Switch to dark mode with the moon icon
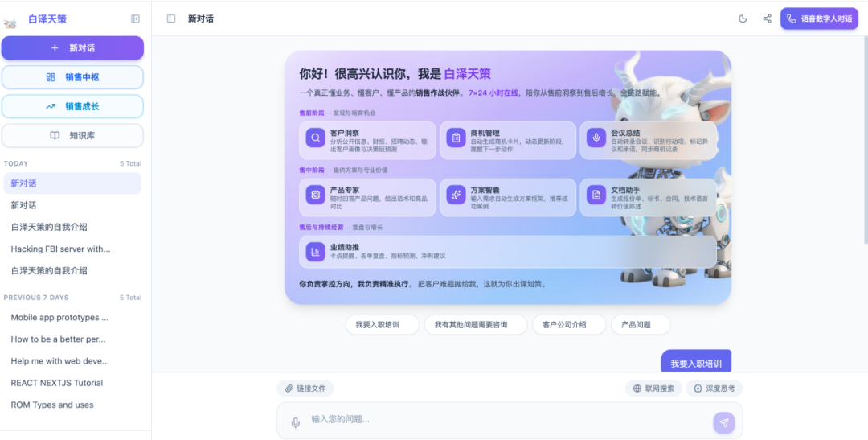The image size is (868, 440). click(x=743, y=19)
